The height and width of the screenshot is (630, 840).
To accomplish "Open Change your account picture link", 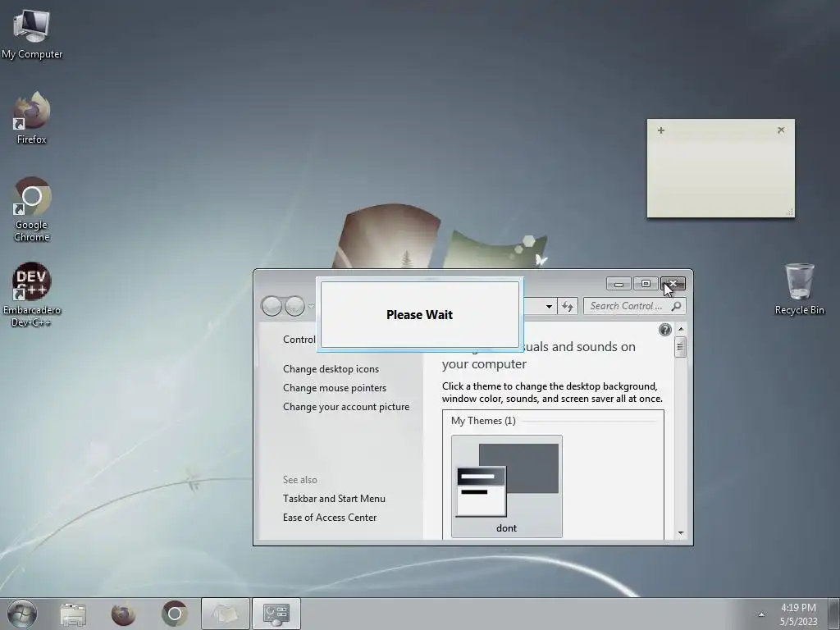I will (346, 407).
